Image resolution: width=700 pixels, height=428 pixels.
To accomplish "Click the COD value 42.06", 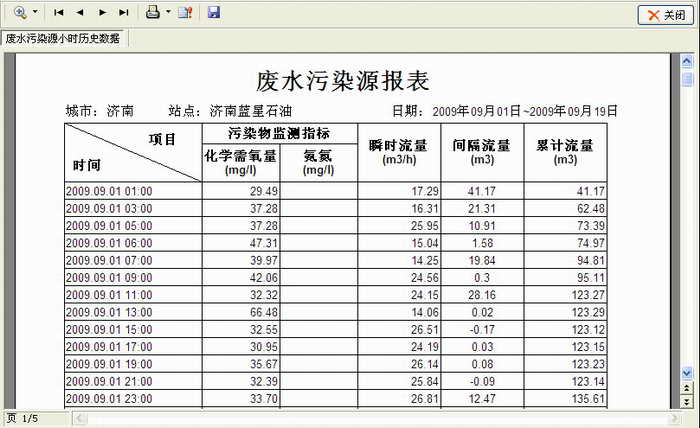I will click(264, 278).
